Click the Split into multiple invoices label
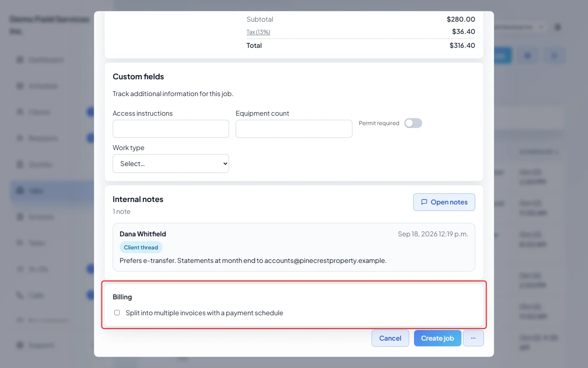588x368 pixels. coord(205,313)
